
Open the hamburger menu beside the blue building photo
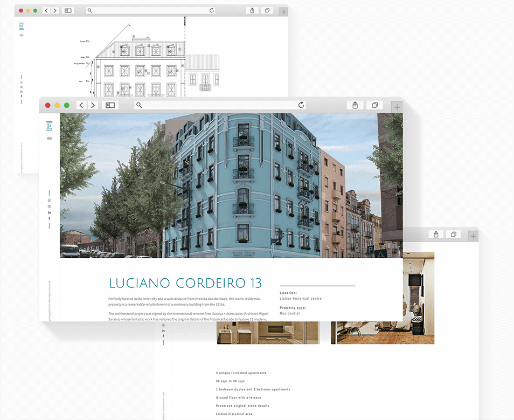[x=50, y=139]
